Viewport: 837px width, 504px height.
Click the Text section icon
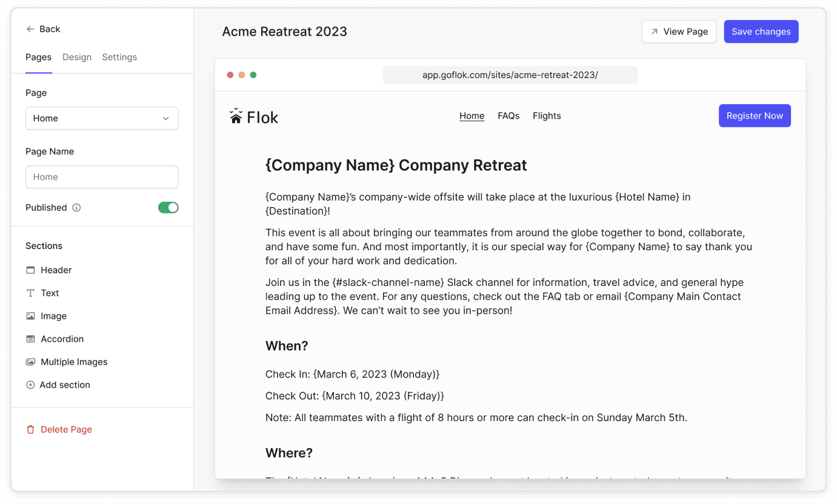point(30,293)
